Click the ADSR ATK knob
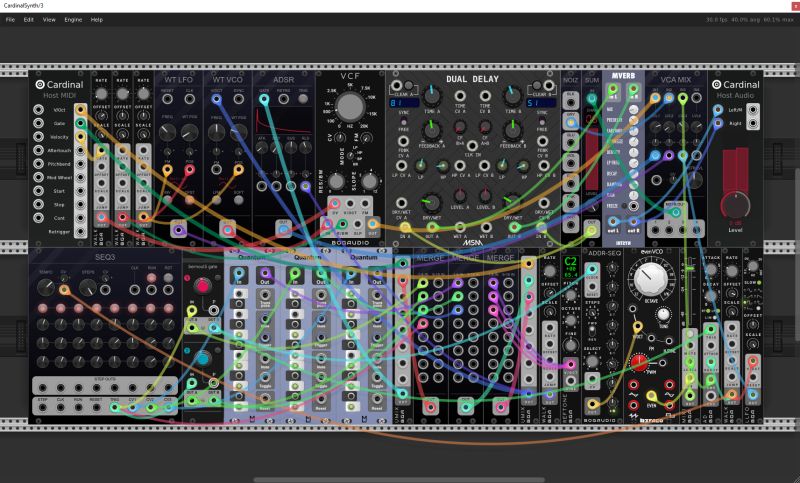The height and width of the screenshot is (483, 800). click(262, 148)
